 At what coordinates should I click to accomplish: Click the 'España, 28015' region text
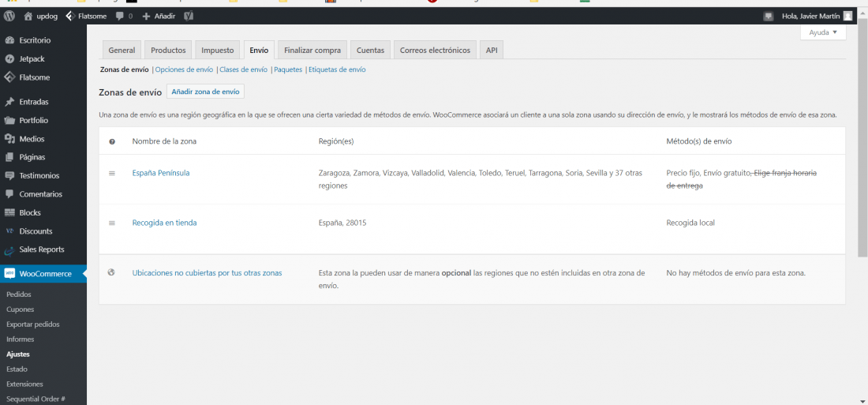tap(342, 223)
